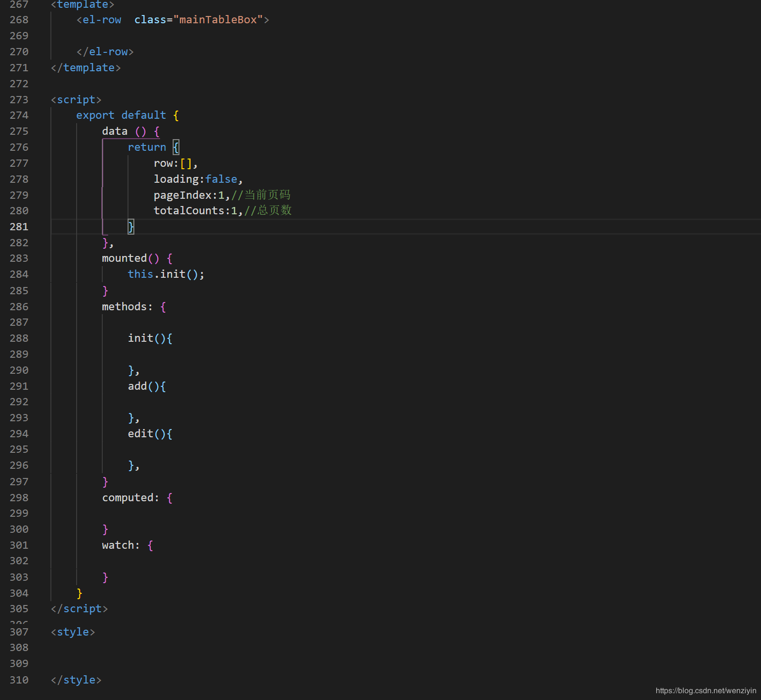Click line number 292 in the gutter
761x700 pixels.
point(19,402)
